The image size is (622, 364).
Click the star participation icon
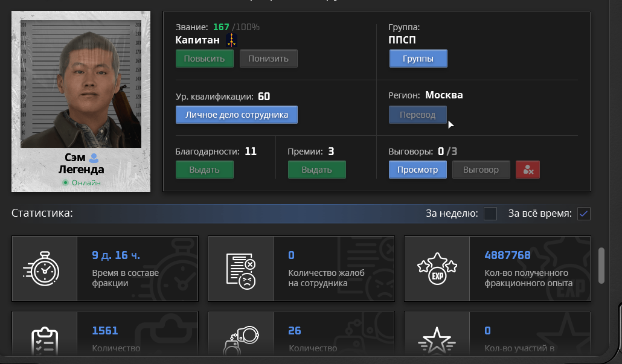pos(437,340)
